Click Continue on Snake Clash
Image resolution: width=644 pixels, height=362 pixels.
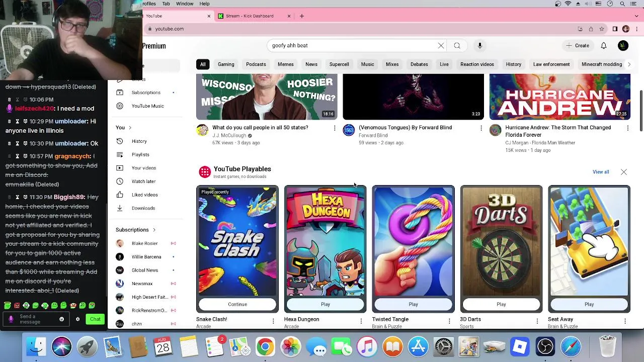[x=237, y=304]
